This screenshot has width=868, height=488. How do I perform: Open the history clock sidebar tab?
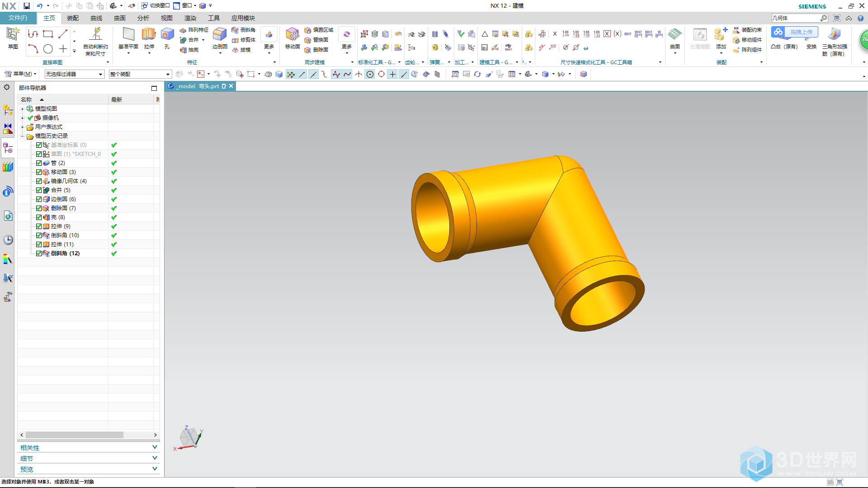[x=8, y=239]
